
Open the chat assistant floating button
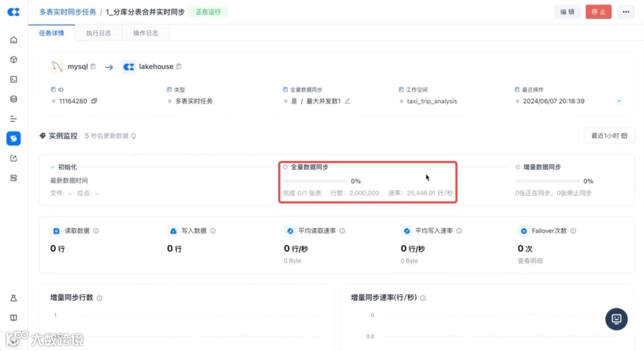tap(617, 319)
